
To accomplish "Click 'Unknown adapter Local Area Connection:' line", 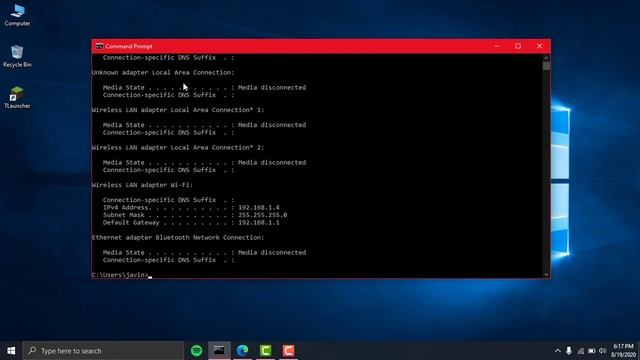I will (163, 73).
